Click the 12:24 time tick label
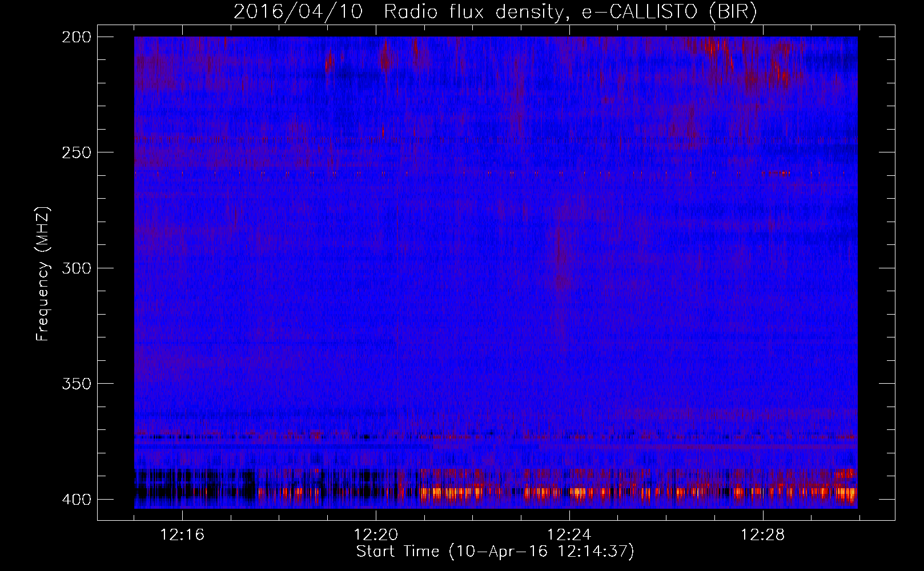The width and height of the screenshot is (924, 571). (x=569, y=535)
